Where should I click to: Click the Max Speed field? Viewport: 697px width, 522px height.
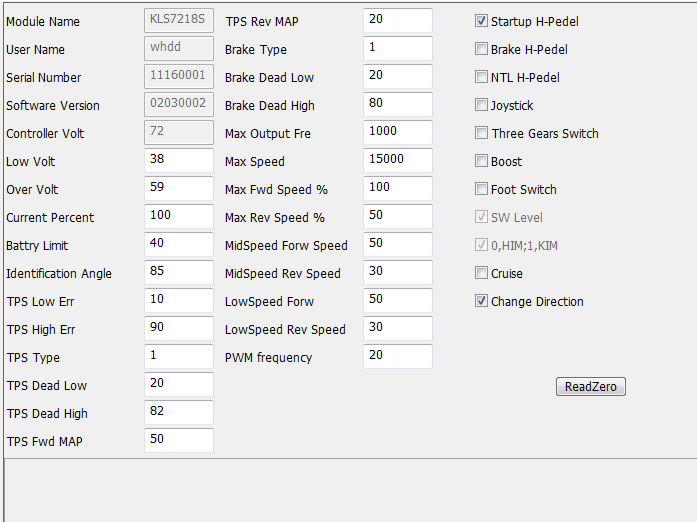397,160
